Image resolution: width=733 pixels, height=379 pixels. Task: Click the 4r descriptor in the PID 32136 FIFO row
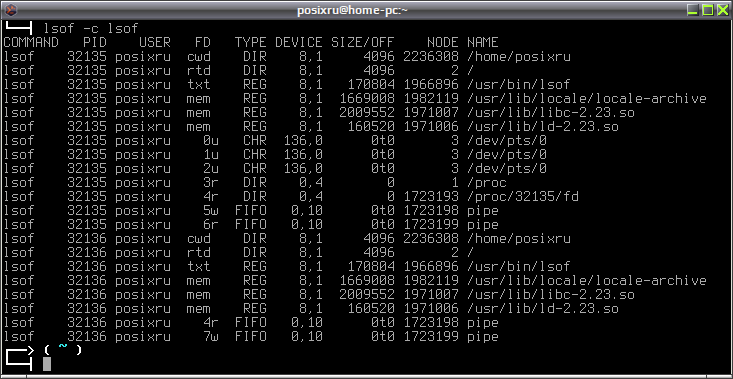click(211, 323)
